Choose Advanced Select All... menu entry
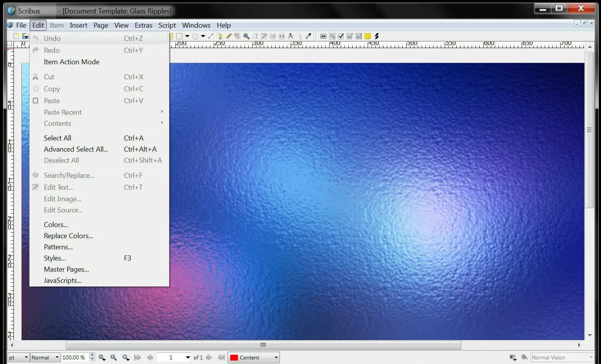The width and height of the screenshot is (601, 364). click(x=99, y=149)
